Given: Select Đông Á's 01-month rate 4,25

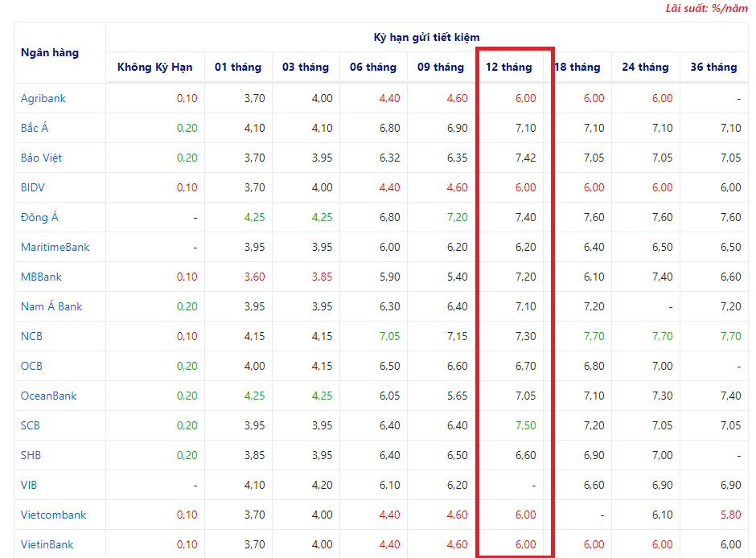Looking at the screenshot, I should pyautogui.click(x=255, y=217).
